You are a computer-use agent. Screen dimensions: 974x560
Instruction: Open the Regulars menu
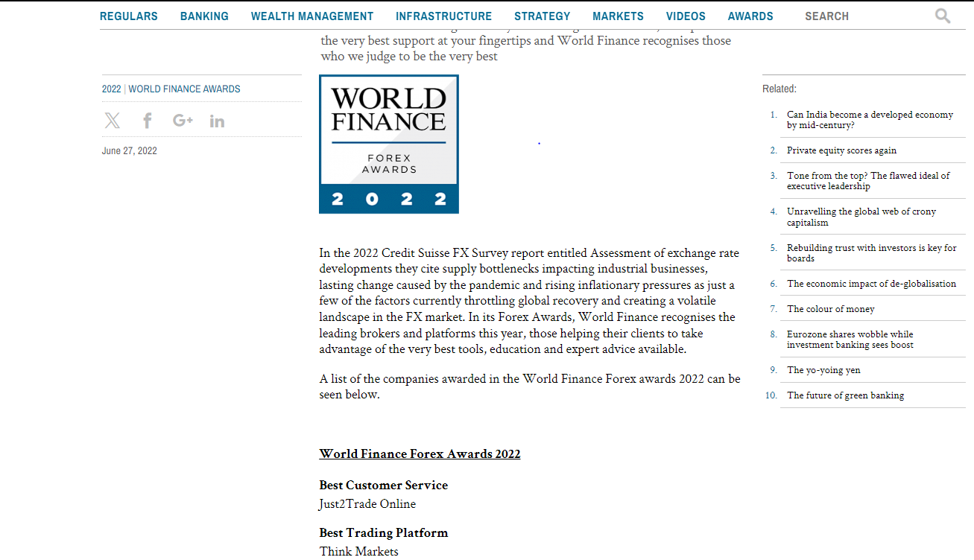point(129,16)
